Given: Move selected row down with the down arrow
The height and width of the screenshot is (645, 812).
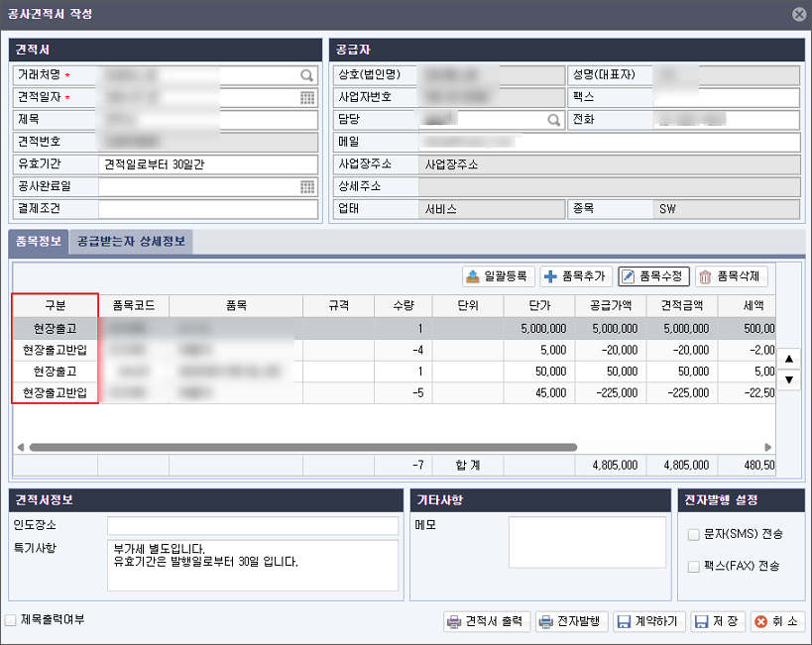Looking at the screenshot, I should (788, 379).
